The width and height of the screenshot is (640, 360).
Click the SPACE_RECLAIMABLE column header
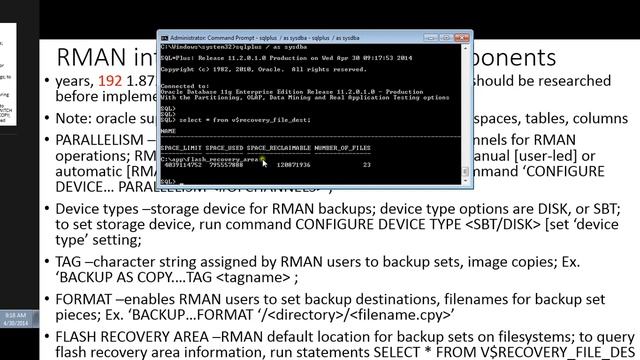point(279,148)
